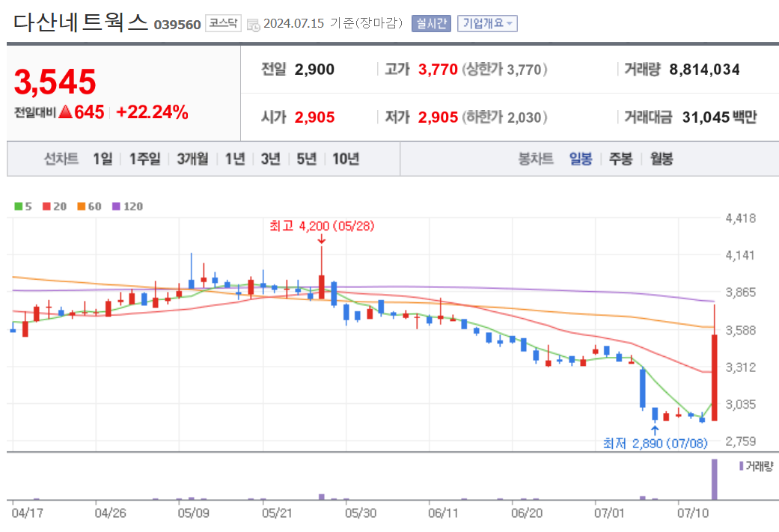This screenshot has height=532, width=779.
Task: Switch to 월봉 monthly candle chart
Action: 662,159
